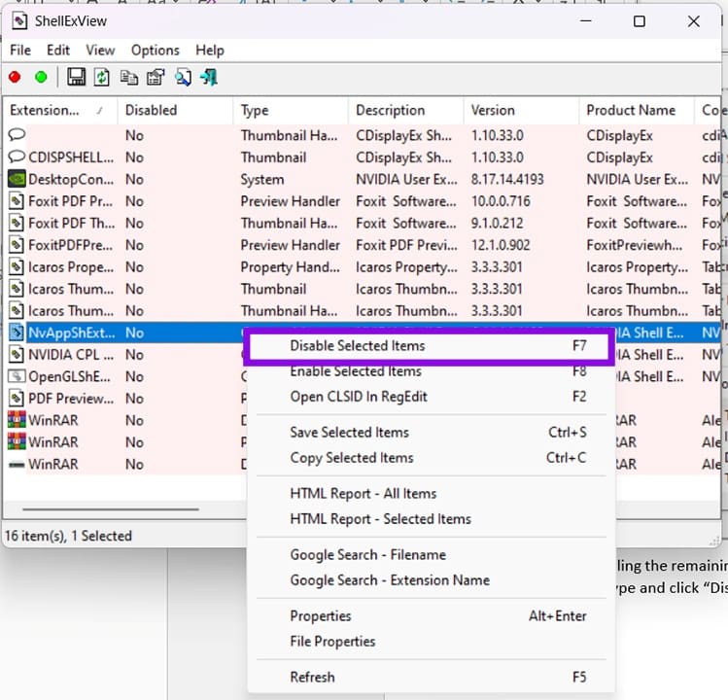Sort by the Version column header
The image size is (728, 700).
pyautogui.click(x=521, y=111)
